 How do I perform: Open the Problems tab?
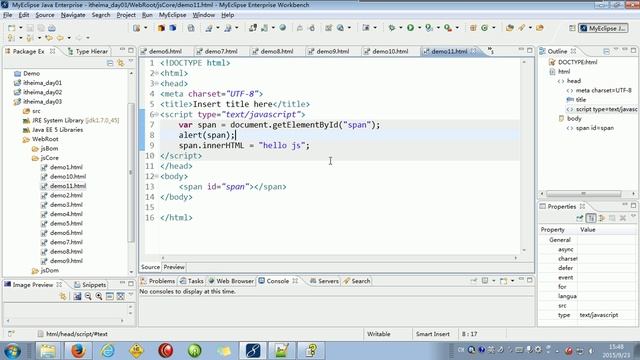pyautogui.click(x=158, y=281)
